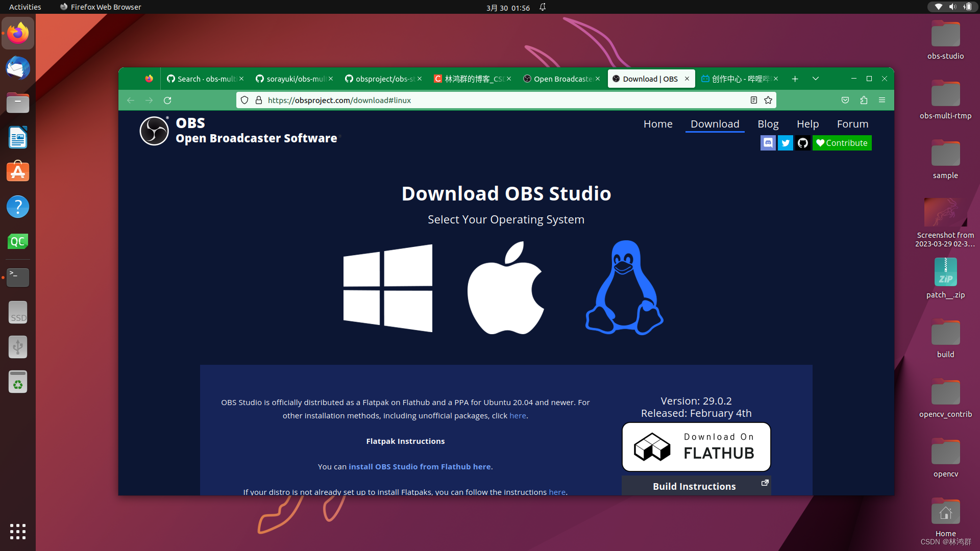This screenshot has height=551, width=980.
Task: Open Terminal from dock
Action: point(18,277)
